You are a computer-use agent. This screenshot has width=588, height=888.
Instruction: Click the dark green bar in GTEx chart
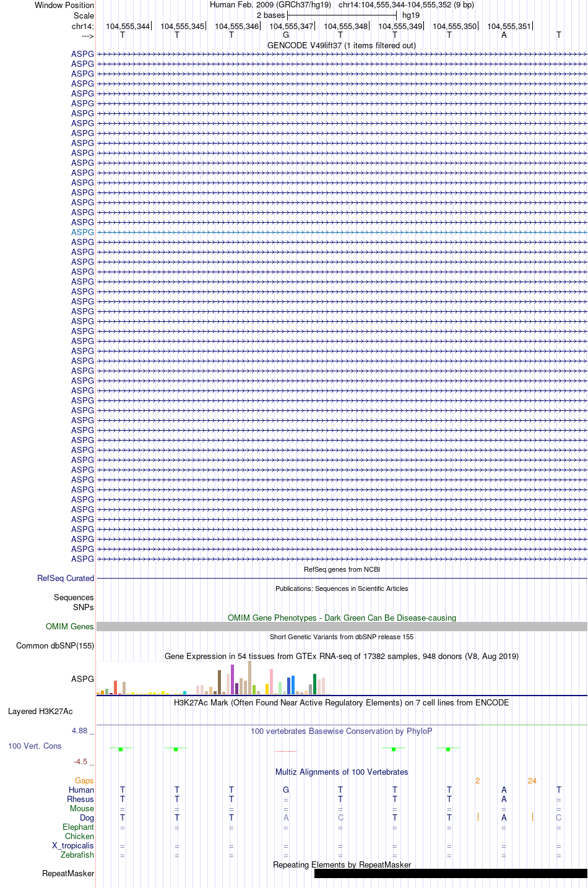click(314, 684)
